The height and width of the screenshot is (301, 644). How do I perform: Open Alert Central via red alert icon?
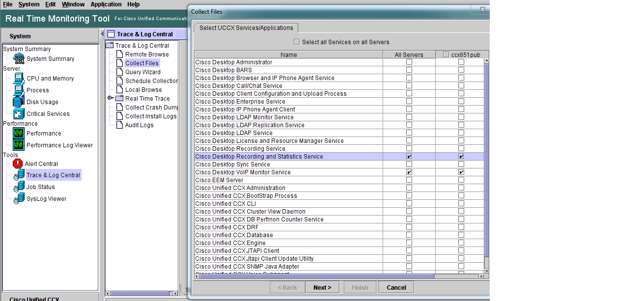(18, 164)
